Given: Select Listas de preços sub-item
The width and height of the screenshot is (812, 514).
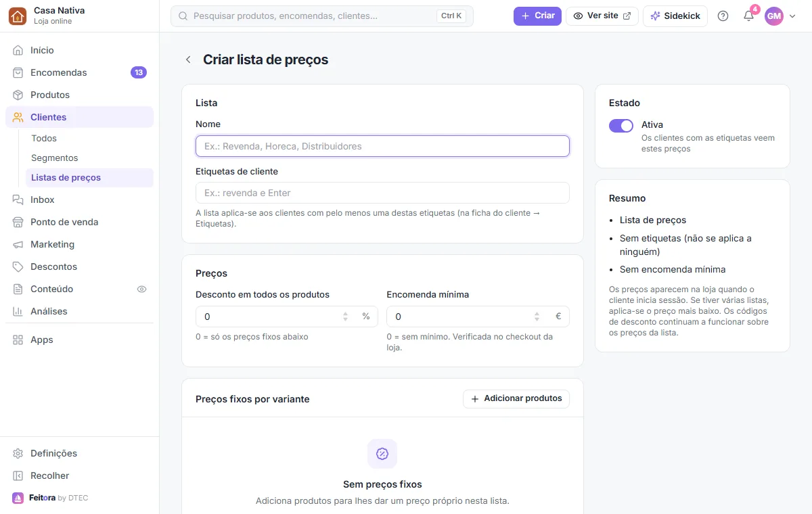Looking at the screenshot, I should [89, 177].
